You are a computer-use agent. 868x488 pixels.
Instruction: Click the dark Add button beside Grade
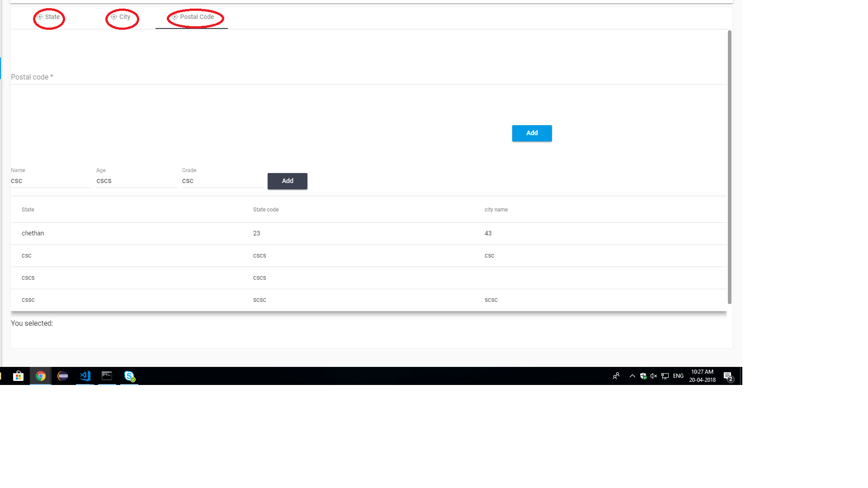pyautogui.click(x=287, y=181)
